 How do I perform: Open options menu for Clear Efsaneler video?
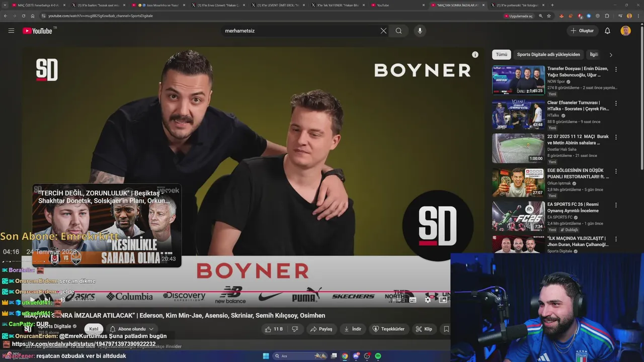(x=616, y=103)
